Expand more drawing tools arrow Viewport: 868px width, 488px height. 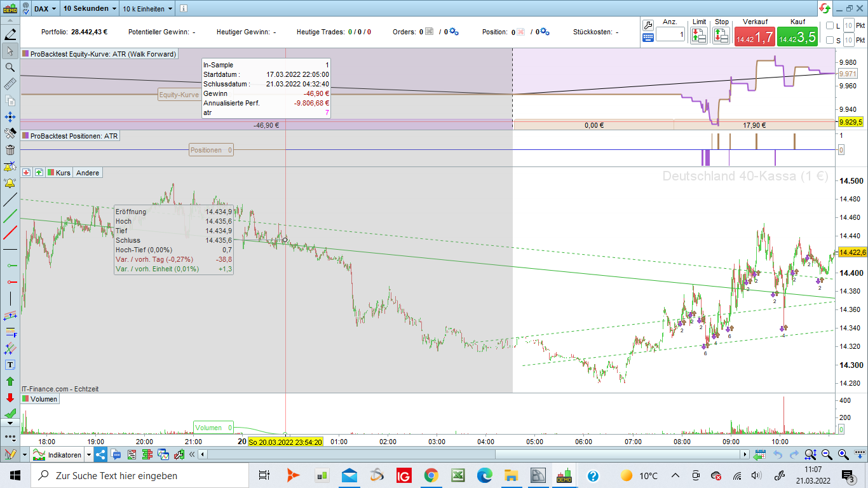click(x=10, y=423)
